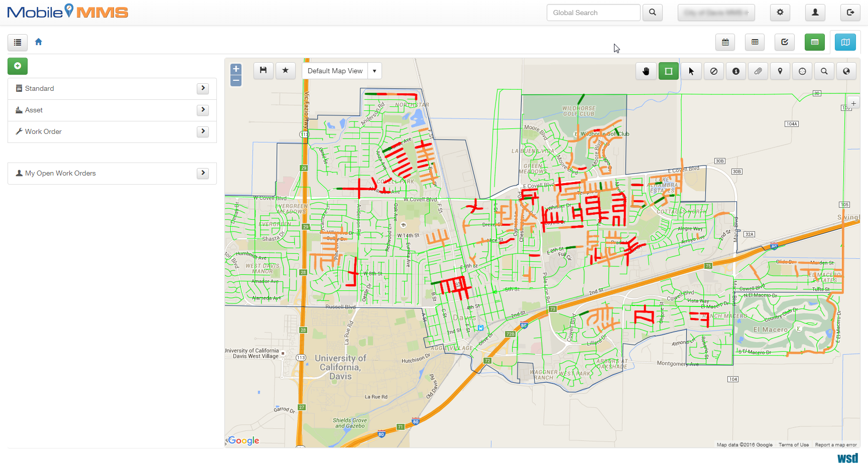Image resolution: width=868 pixels, height=468 pixels.
Task: Open the user profile icon
Action: [815, 13]
